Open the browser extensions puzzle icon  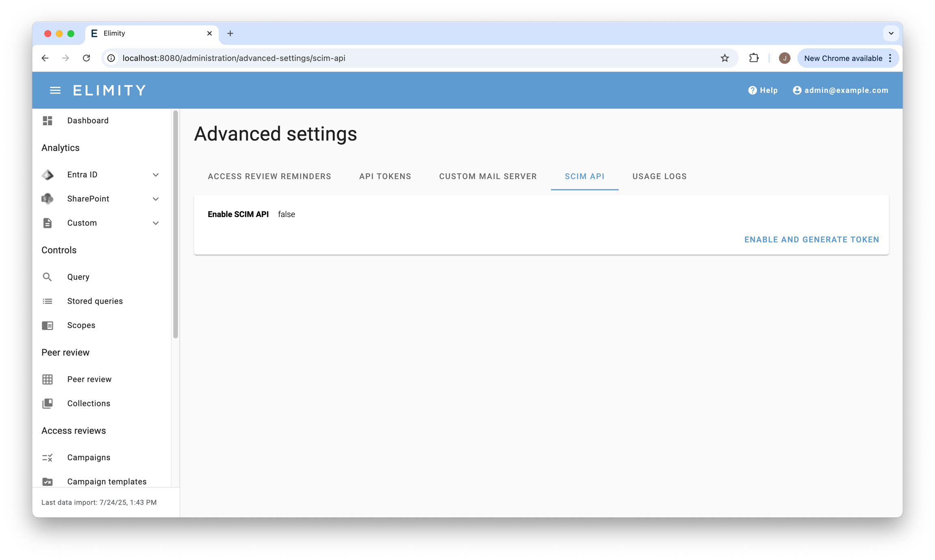[x=754, y=58]
